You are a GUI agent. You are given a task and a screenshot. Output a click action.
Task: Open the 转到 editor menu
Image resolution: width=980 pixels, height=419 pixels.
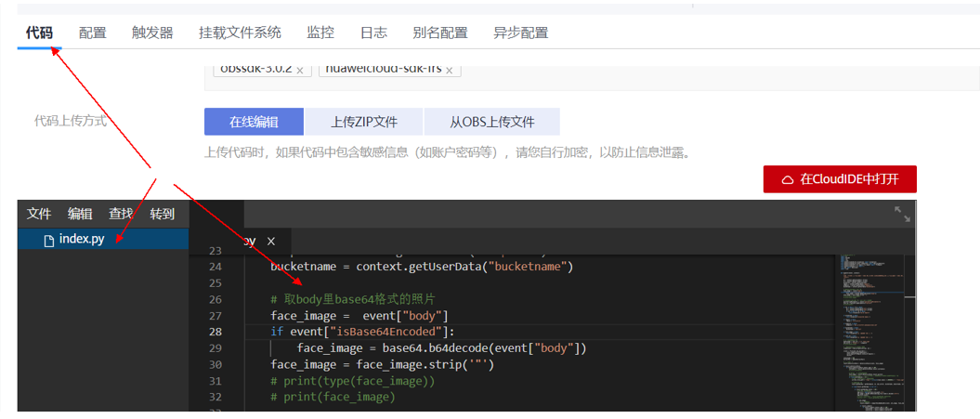tap(163, 214)
